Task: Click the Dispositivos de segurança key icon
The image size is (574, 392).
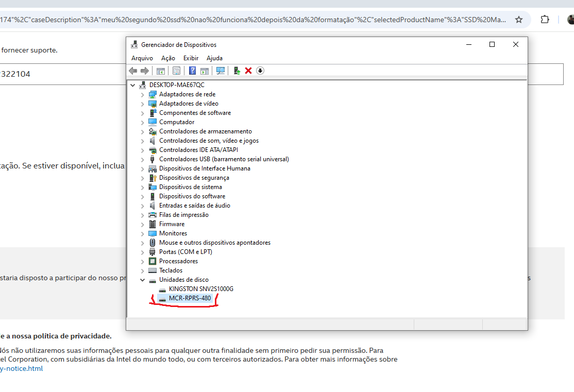Action: click(153, 178)
